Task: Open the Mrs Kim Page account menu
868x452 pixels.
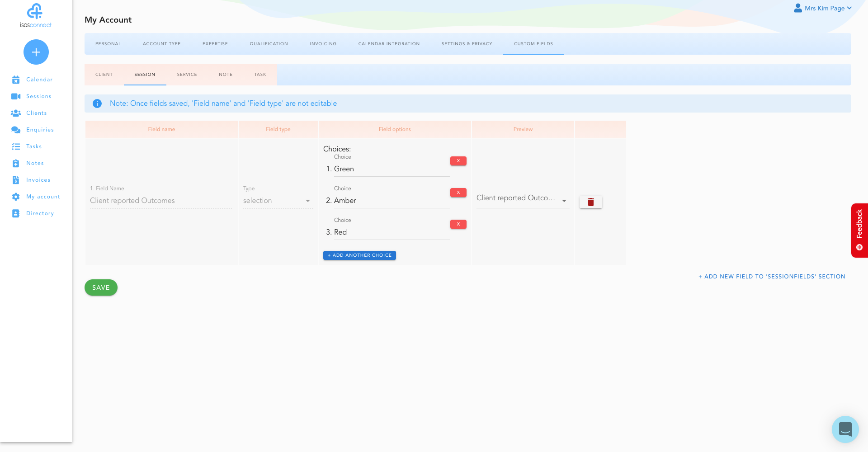Action: tap(822, 8)
